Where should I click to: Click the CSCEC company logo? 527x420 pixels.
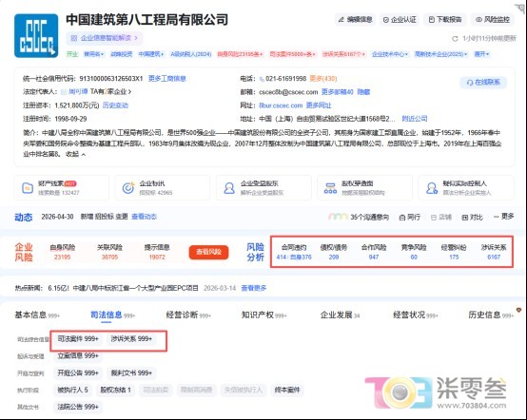pyautogui.click(x=36, y=35)
